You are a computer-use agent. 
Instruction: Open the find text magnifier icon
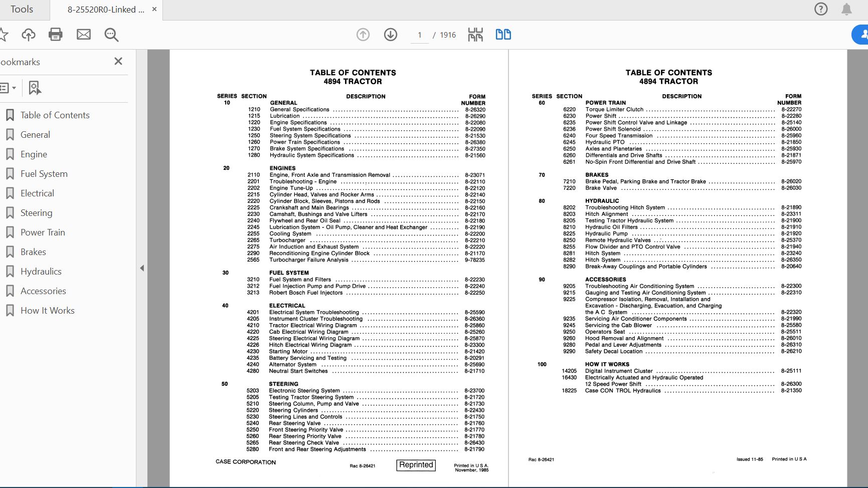(111, 35)
